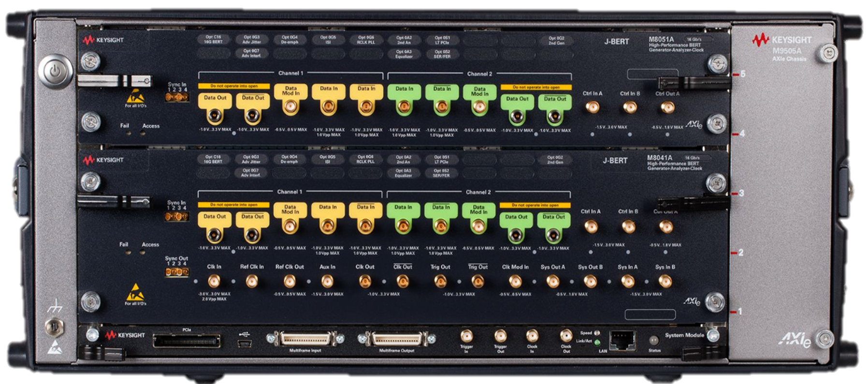Select the ESD warning symbol on the M8051A module
The width and height of the screenshot is (868, 384).
tap(135, 96)
